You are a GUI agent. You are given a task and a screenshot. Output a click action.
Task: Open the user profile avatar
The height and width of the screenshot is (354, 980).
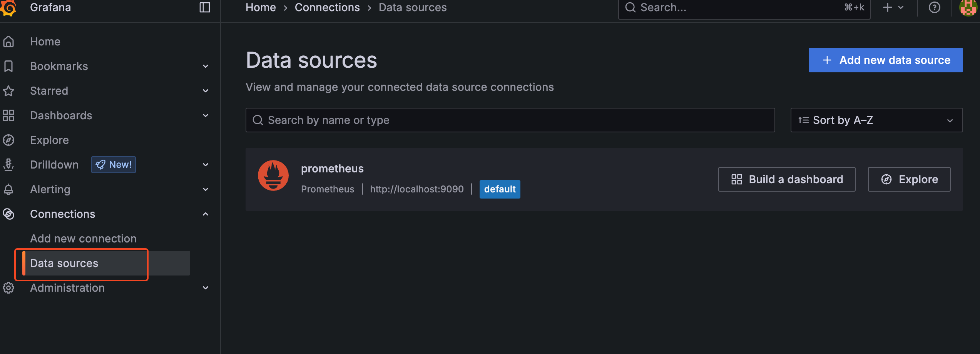pyautogui.click(x=968, y=8)
